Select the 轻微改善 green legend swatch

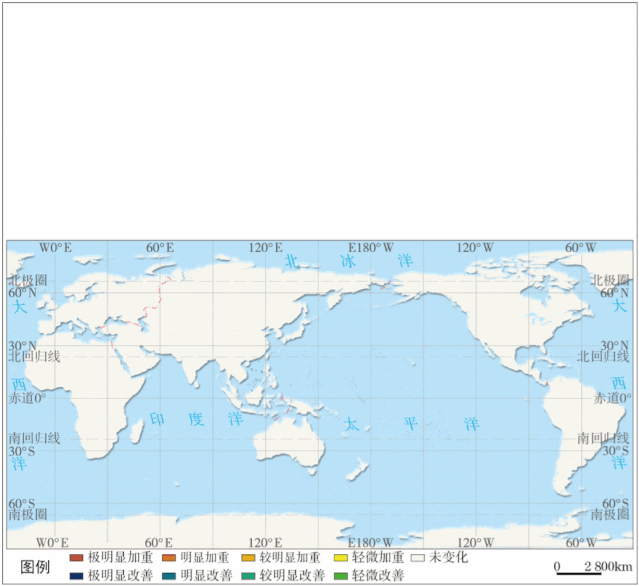point(341,575)
